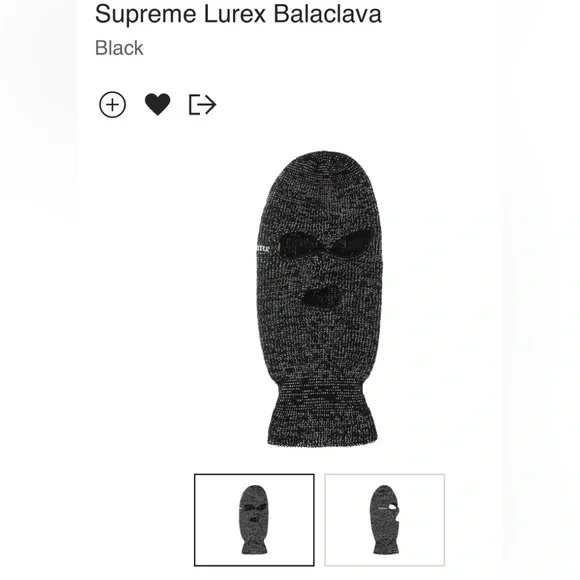Select the front view balaclava thumbnail
580x580 pixels.
(x=254, y=520)
